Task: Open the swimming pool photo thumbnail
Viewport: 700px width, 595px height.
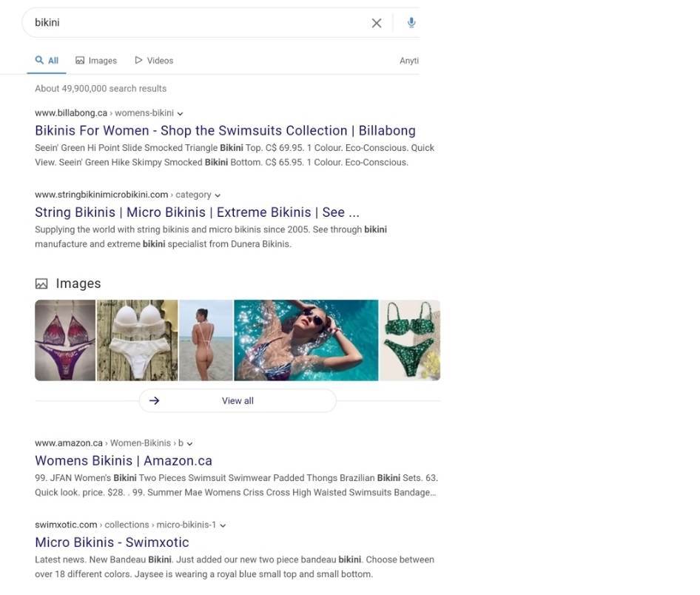Action: (306, 340)
